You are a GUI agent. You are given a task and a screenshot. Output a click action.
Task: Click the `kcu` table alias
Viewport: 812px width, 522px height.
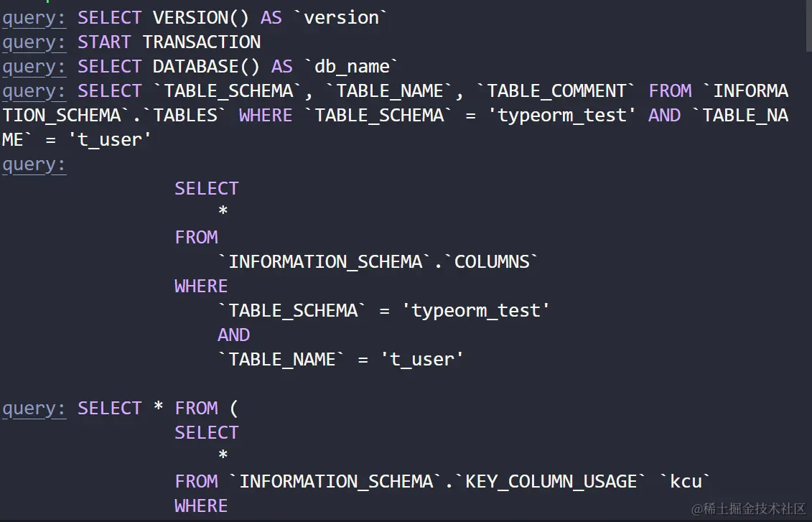tap(686, 481)
